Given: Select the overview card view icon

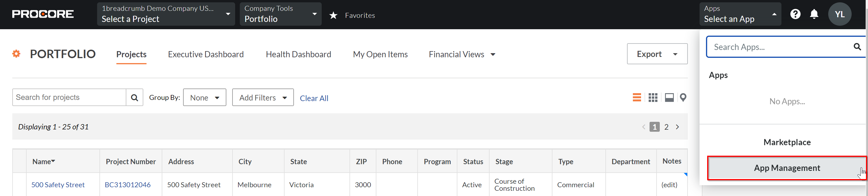Looking at the screenshot, I should point(669,98).
